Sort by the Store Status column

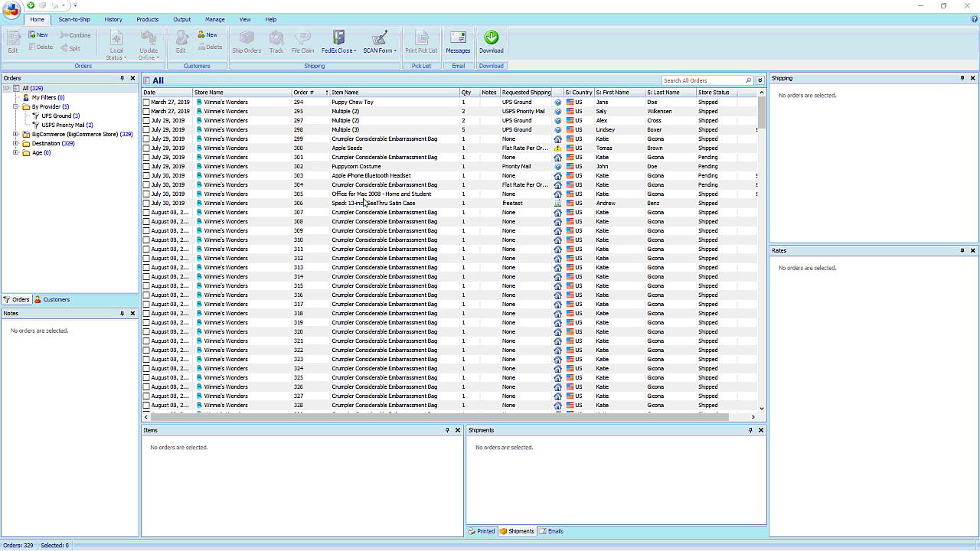(716, 93)
